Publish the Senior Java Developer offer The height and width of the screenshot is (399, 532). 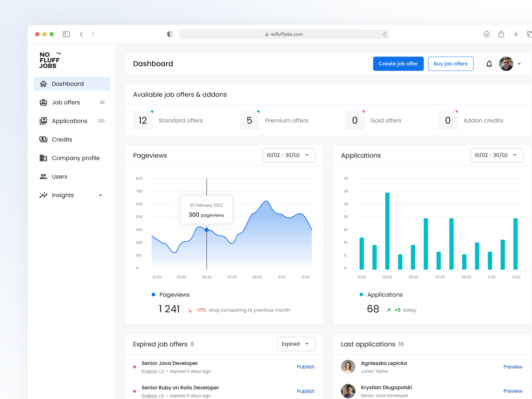[x=306, y=367]
